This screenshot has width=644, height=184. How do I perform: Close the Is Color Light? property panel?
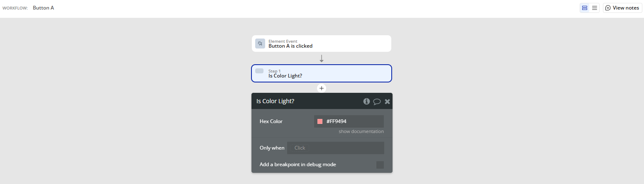click(387, 102)
